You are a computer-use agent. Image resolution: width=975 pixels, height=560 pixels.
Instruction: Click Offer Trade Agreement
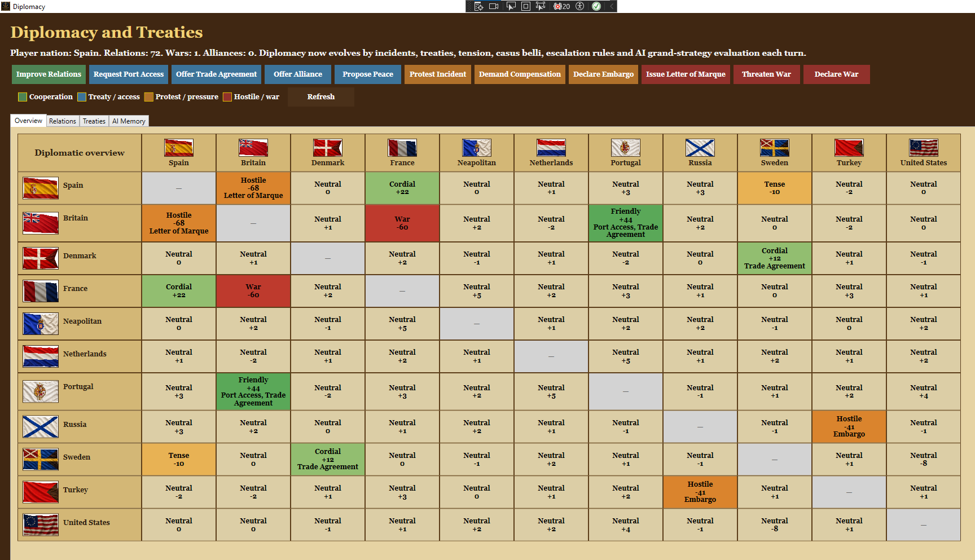(x=216, y=74)
